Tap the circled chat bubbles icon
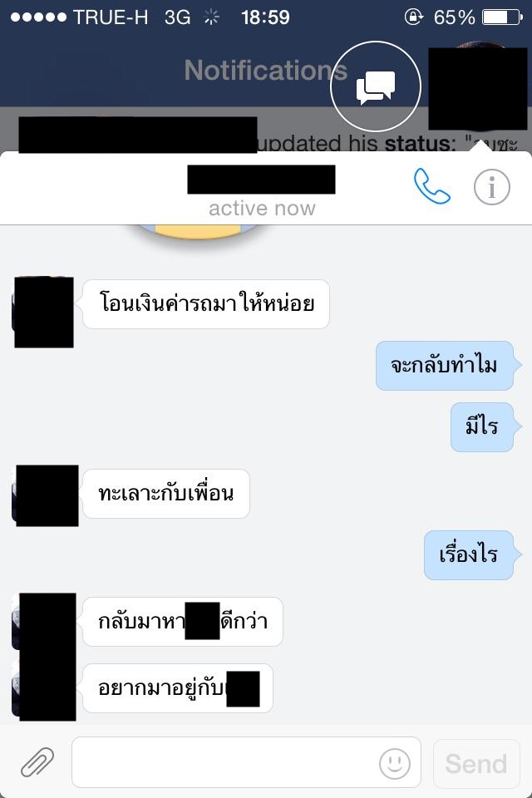Viewport: 532px width, 798px height. click(376, 86)
